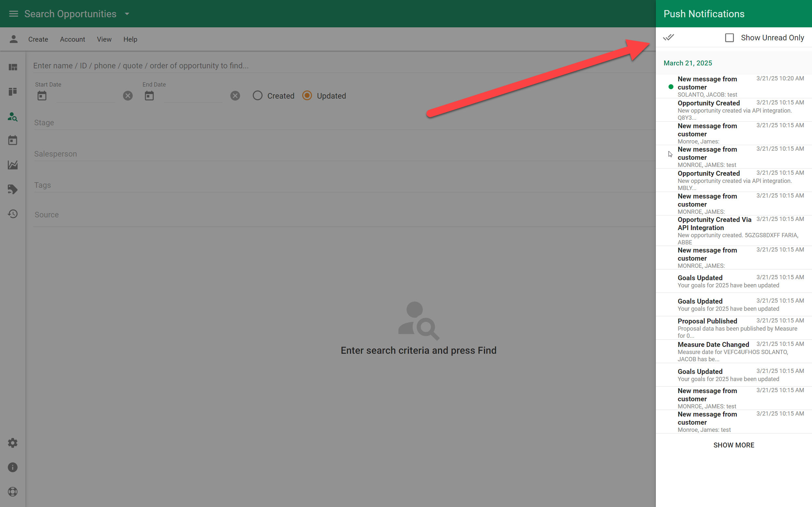
Task: Click SHOW MORE to load notifications
Action: (x=734, y=445)
